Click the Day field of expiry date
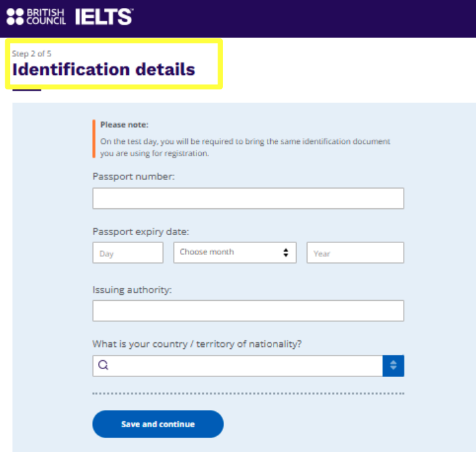Screen dimensions: 476x452 coord(128,252)
